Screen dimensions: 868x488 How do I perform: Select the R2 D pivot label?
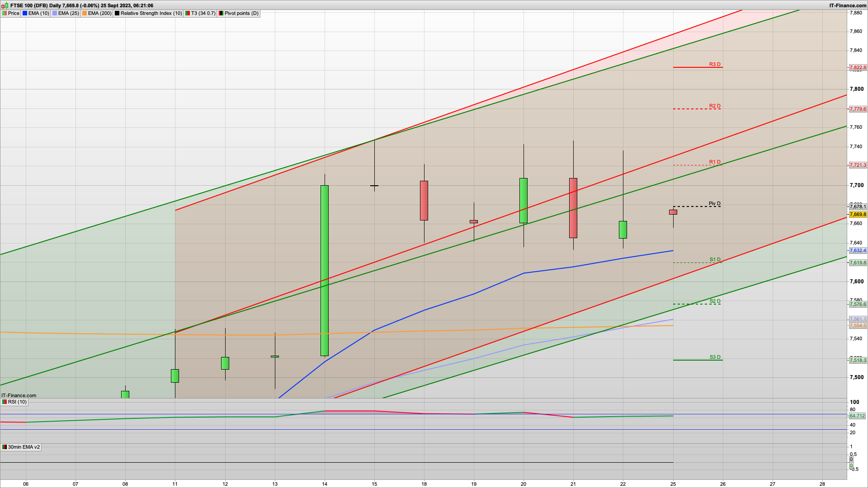[x=715, y=106]
